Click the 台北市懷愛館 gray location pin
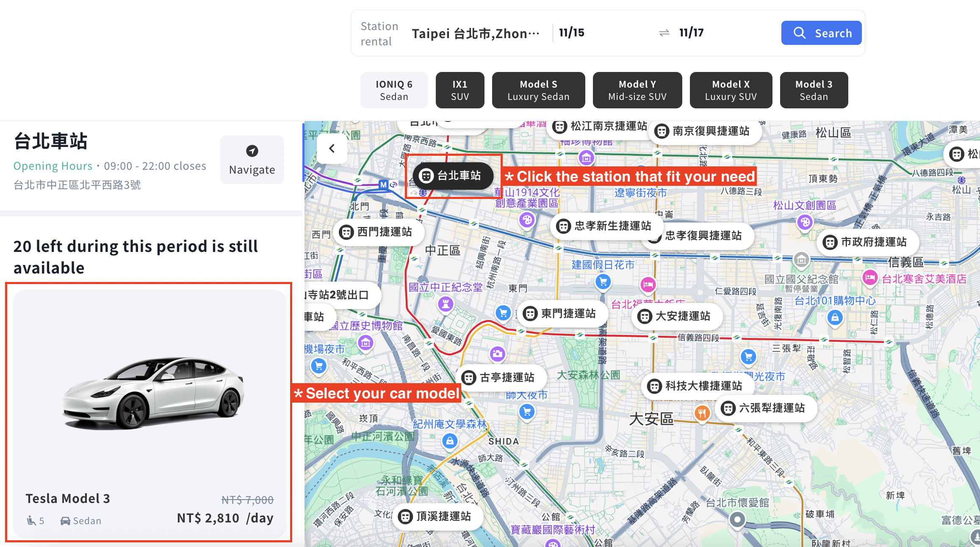This screenshot has height=547, width=980. pos(737,520)
